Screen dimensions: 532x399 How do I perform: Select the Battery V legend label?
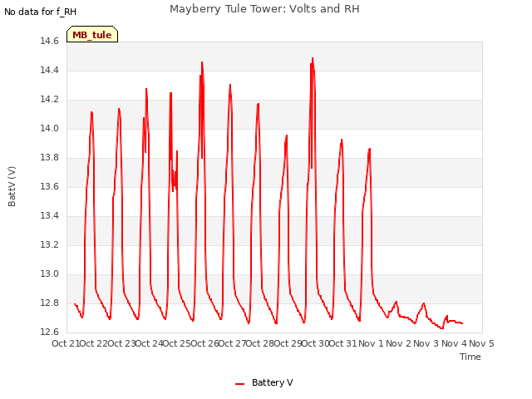[x=272, y=382]
